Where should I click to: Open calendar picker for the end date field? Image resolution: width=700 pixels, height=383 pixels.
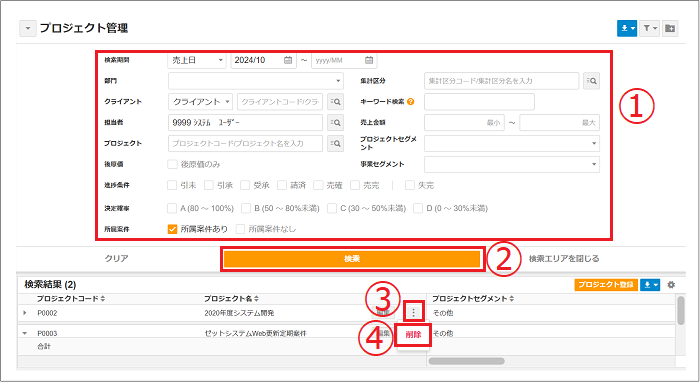(x=369, y=60)
